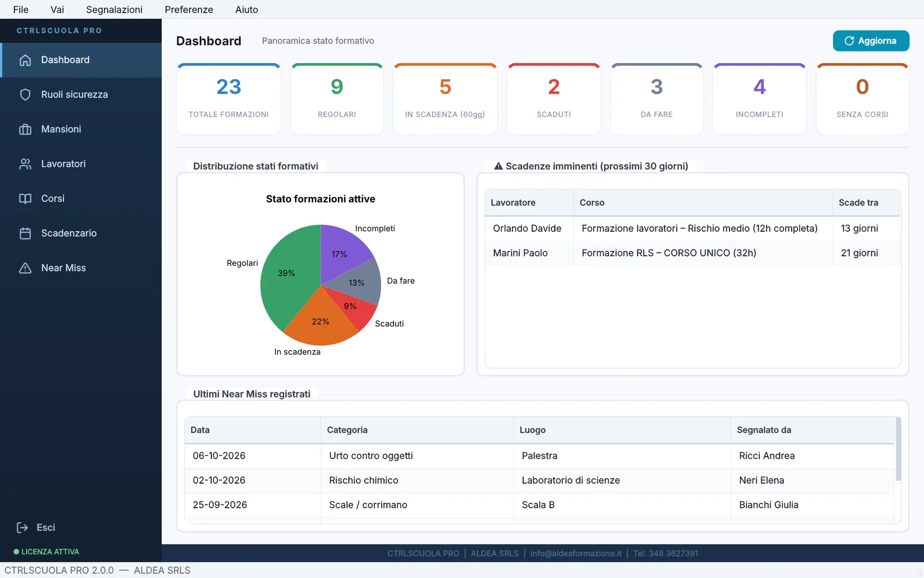Screen dimensions: 924x578
Task: Sort Near Miss by Categoria header
Action: point(417,430)
